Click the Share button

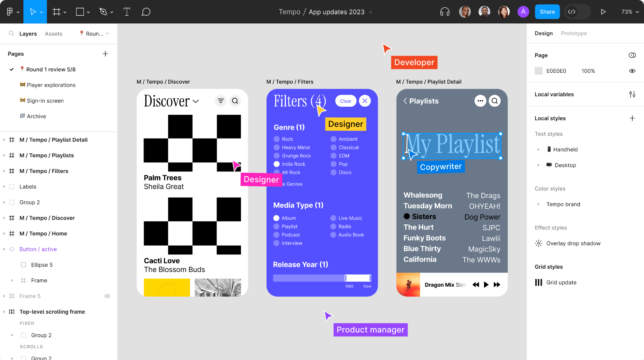point(547,11)
